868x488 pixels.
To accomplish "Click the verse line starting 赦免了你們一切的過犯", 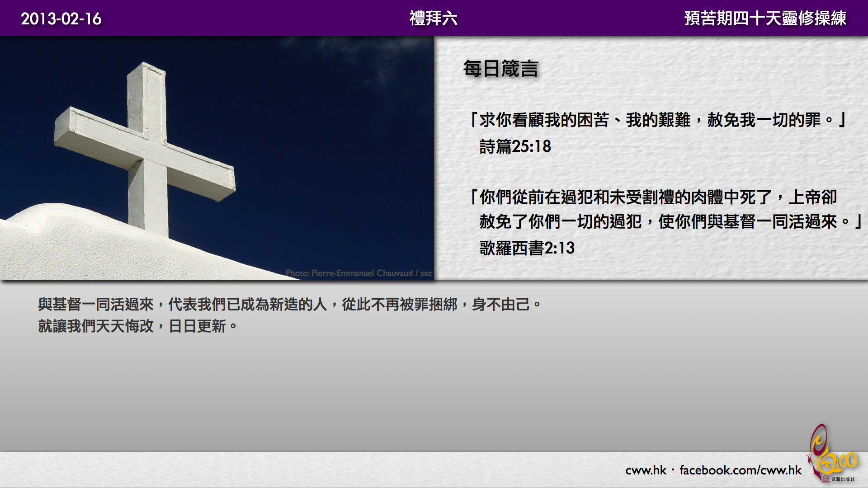I will click(x=669, y=222).
